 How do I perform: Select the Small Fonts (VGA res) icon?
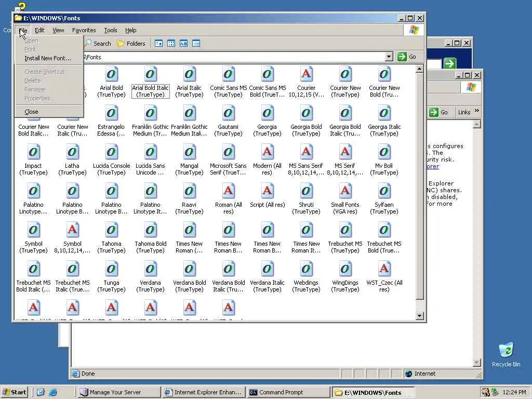pos(345,191)
